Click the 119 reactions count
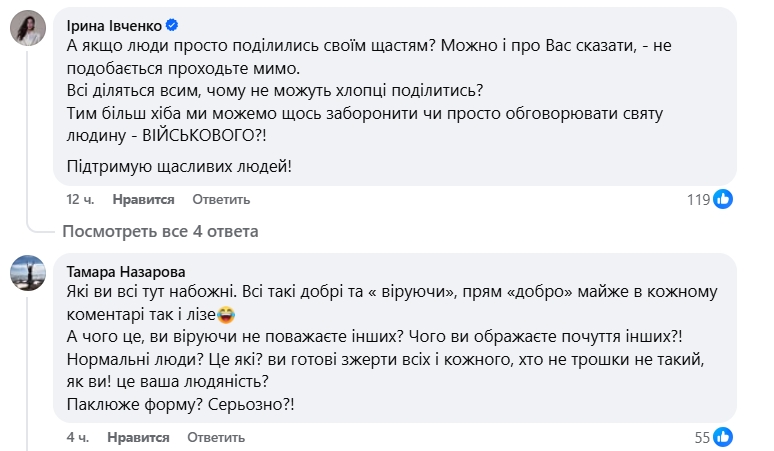This screenshot has width=774, height=451. (697, 199)
